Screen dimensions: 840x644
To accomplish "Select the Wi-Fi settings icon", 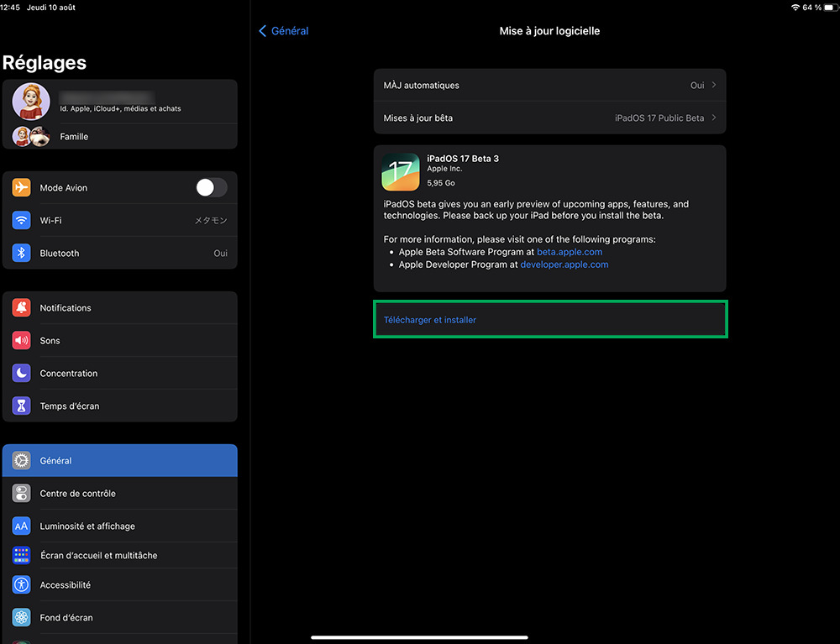I will pyautogui.click(x=21, y=220).
